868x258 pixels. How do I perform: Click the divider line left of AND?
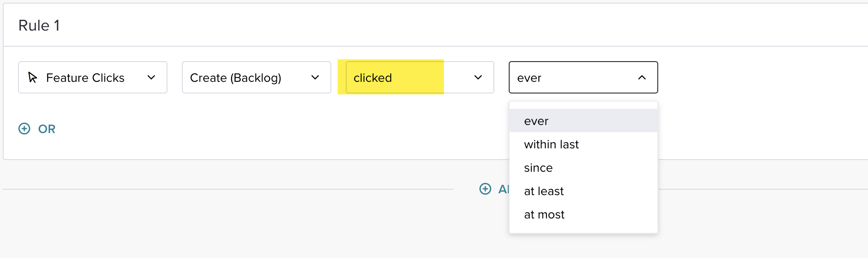pyautogui.click(x=228, y=189)
